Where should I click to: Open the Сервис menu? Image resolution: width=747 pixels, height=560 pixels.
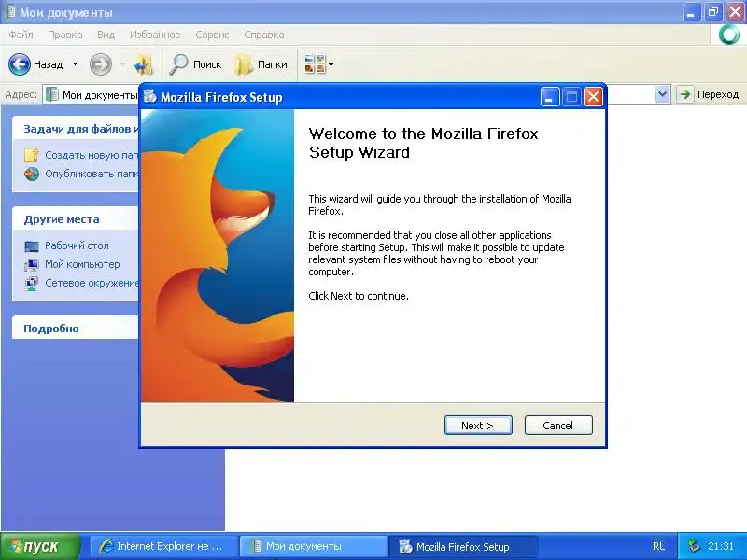pyautogui.click(x=212, y=35)
